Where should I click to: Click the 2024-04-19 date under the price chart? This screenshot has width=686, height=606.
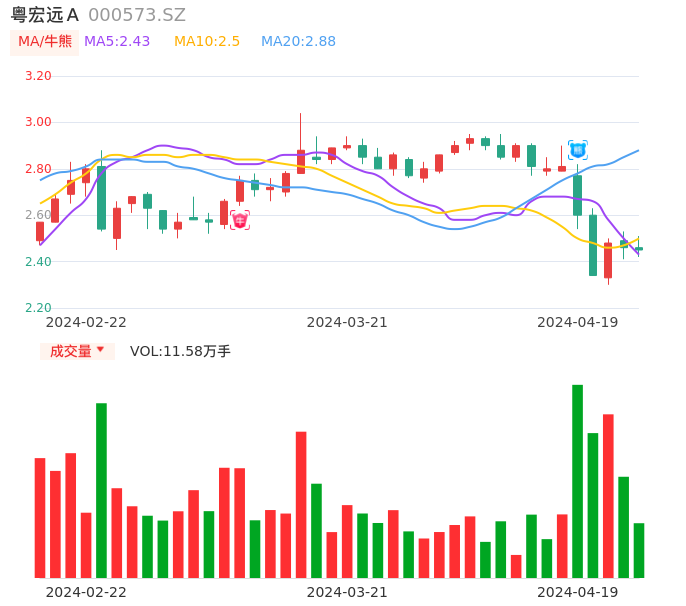click(x=578, y=322)
